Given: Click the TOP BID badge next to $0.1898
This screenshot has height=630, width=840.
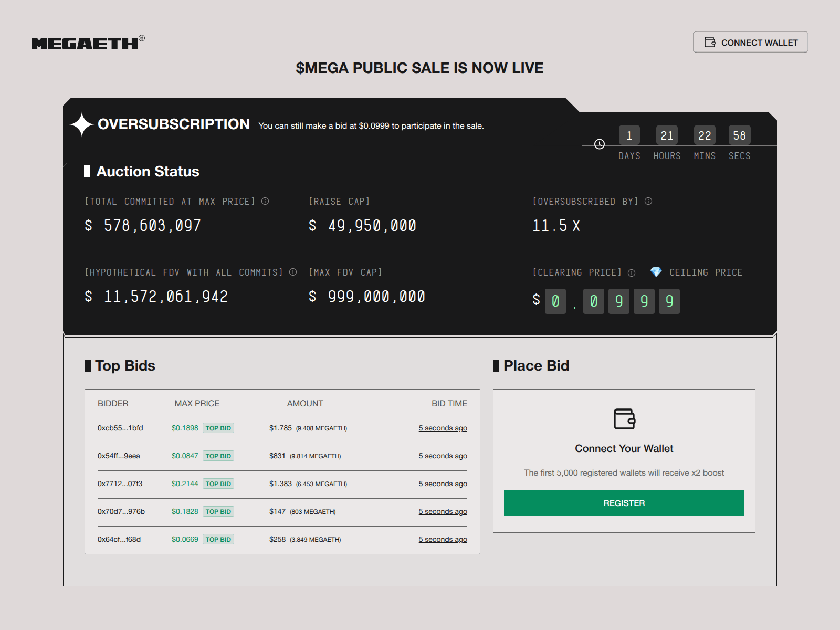Looking at the screenshot, I should [x=218, y=428].
